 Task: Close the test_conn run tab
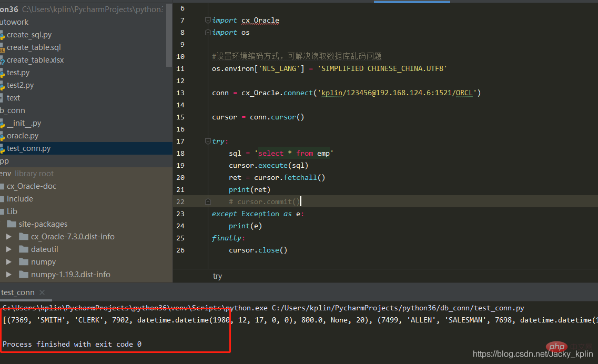coord(43,292)
